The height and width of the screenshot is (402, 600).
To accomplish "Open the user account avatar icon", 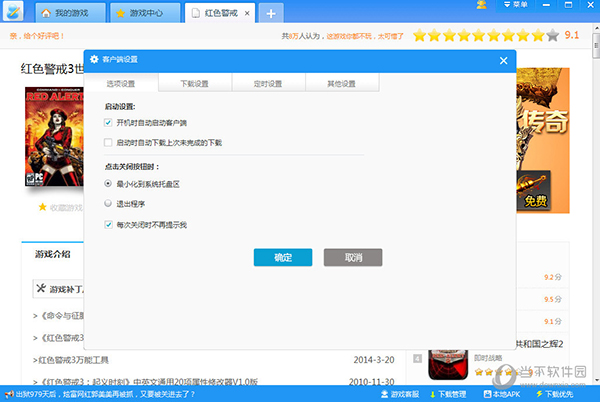I will click(481, 5).
